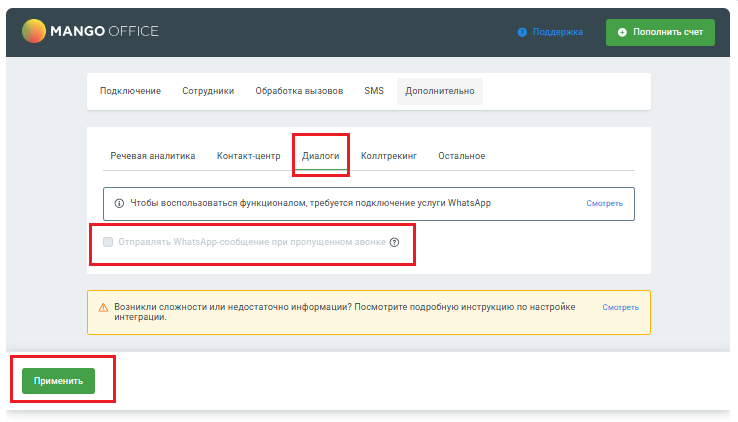Switch to the Остальное subtab
Screen dimensions: 738x422
tap(462, 156)
